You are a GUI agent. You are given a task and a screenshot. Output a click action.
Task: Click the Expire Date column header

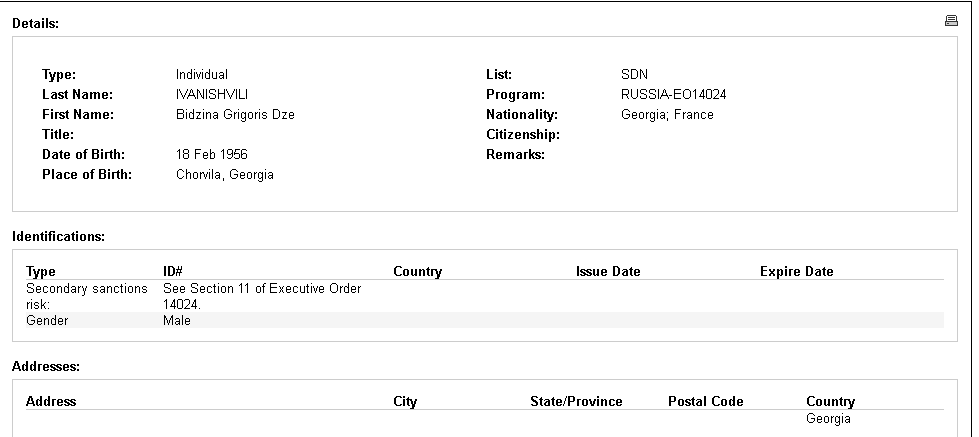(796, 272)
